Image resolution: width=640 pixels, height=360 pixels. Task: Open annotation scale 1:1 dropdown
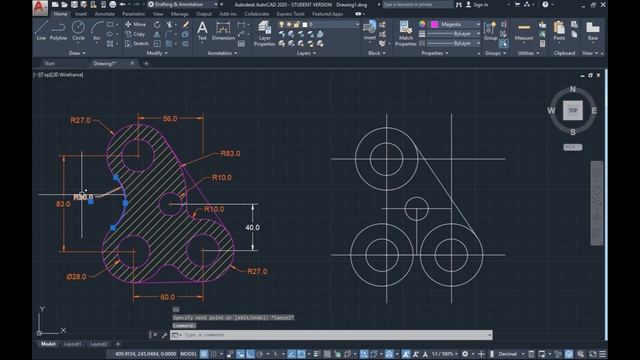pyautogui.click(x=444, y=354)
